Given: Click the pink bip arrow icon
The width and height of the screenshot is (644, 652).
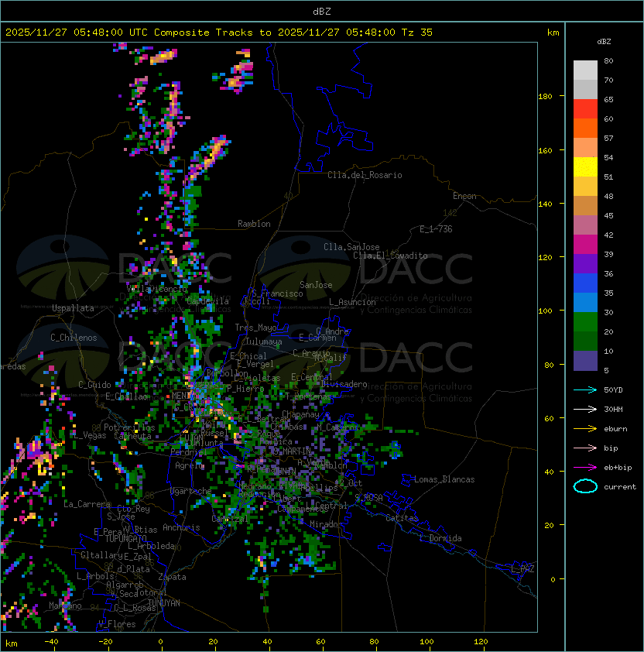Looking at the screenshot, I should (x=585, y=448).
